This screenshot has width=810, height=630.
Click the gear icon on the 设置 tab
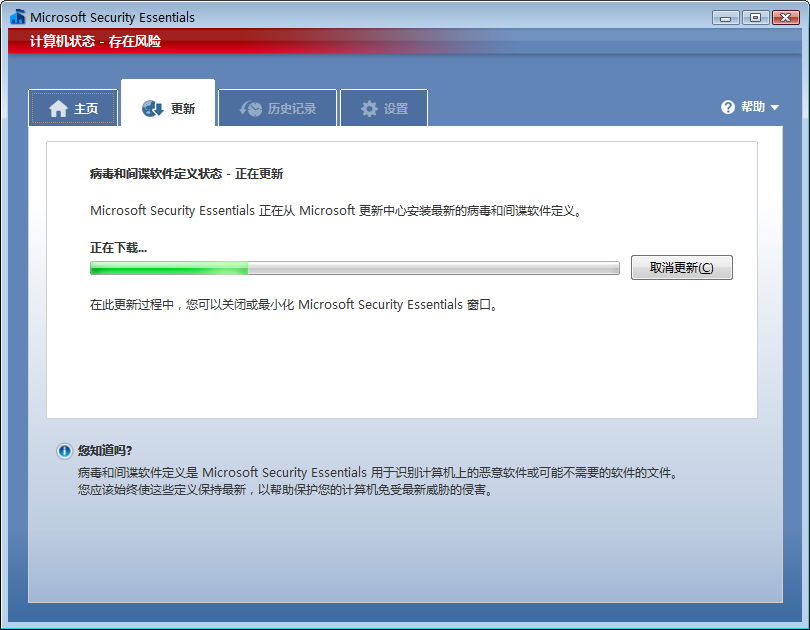370,108
